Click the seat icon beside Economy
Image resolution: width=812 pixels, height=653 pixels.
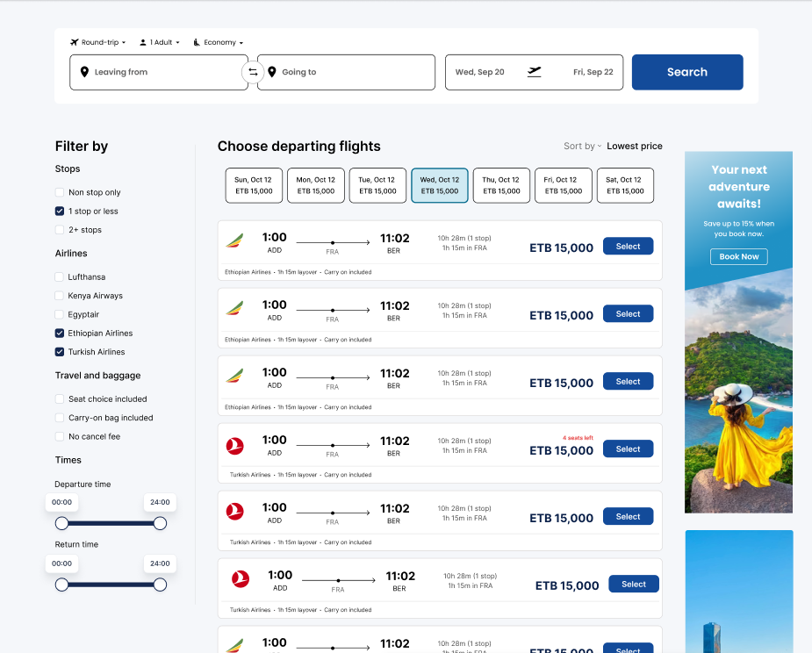[197, 42]
